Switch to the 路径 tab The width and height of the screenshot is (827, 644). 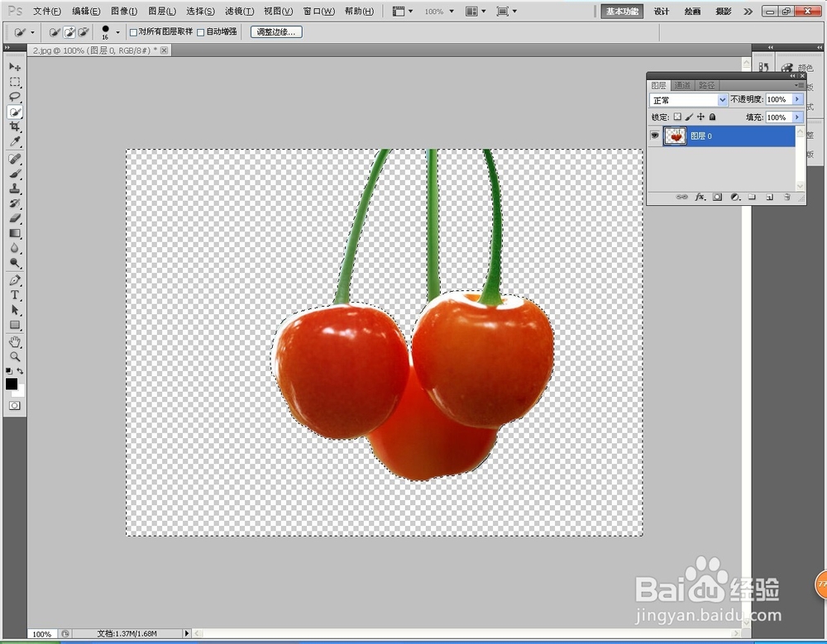click(x=706, y=85)
